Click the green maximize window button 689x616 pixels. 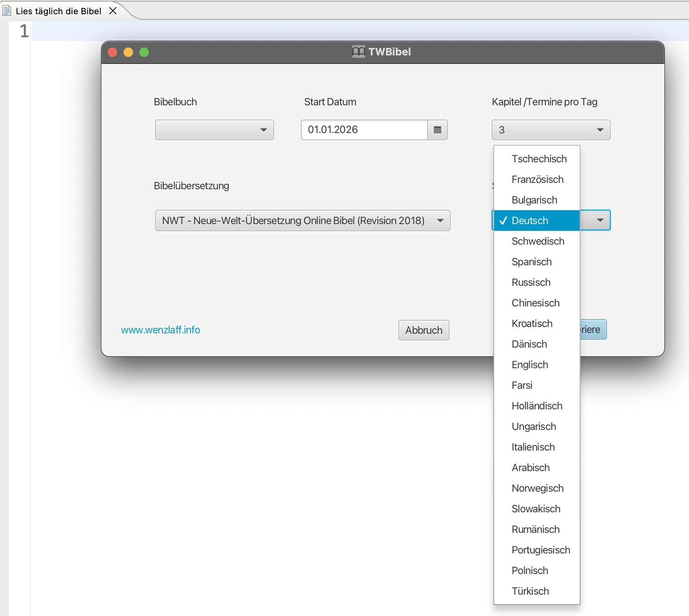[x=144, y=52]
